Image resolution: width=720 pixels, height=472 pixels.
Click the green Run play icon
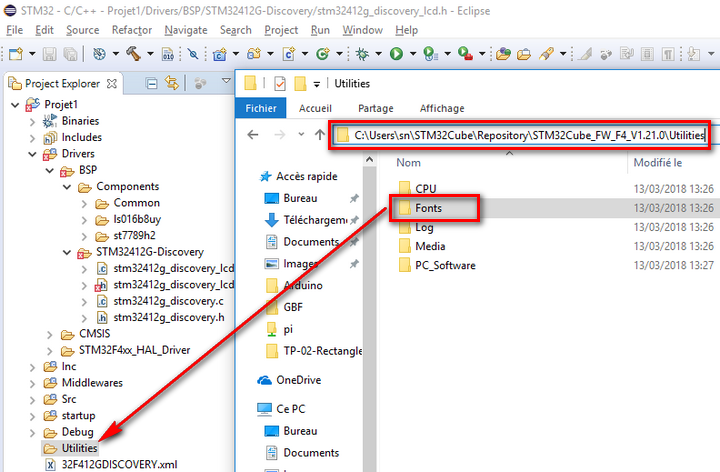396,54
